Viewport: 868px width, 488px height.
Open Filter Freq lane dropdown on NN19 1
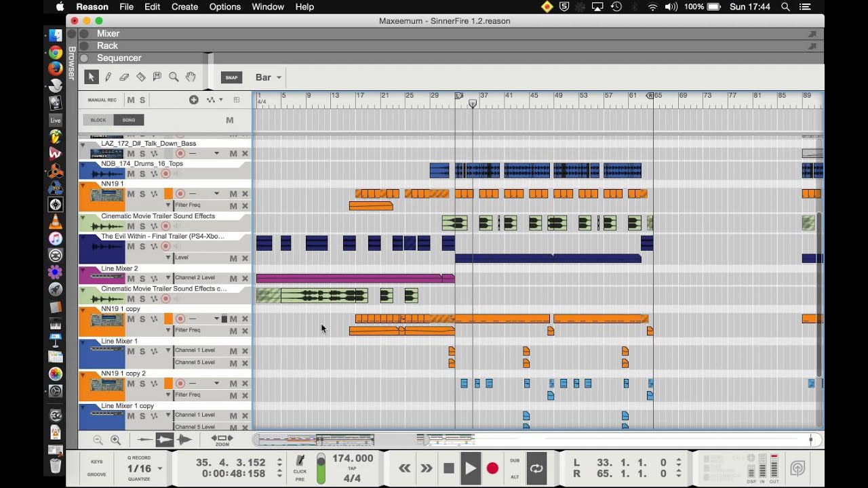168,205
